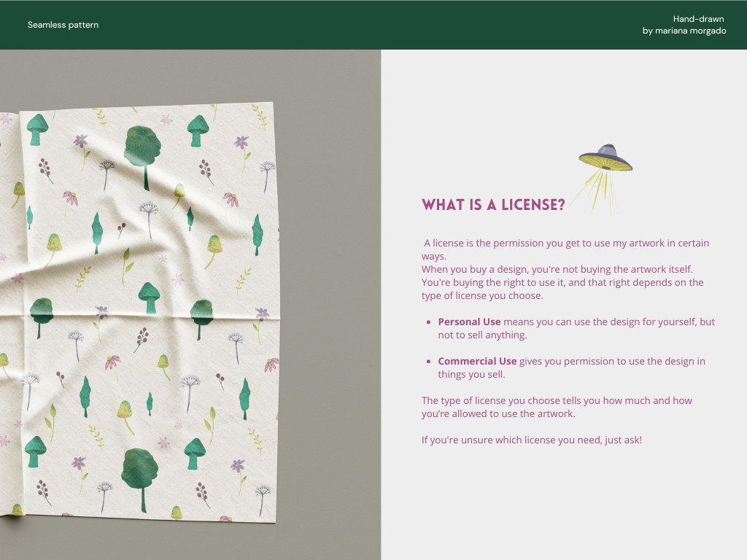Viewport: 747px width, 560px height.
Task: Click the 'The type of license you choose' paragraph
Action: click(557, 407)
